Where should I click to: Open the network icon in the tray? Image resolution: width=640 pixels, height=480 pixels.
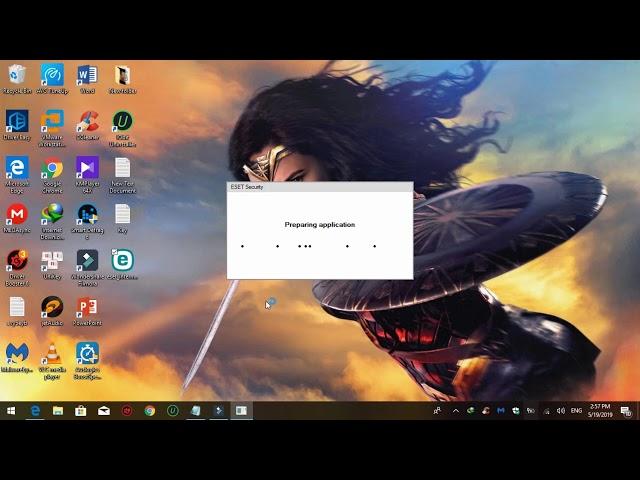point(547,411)
